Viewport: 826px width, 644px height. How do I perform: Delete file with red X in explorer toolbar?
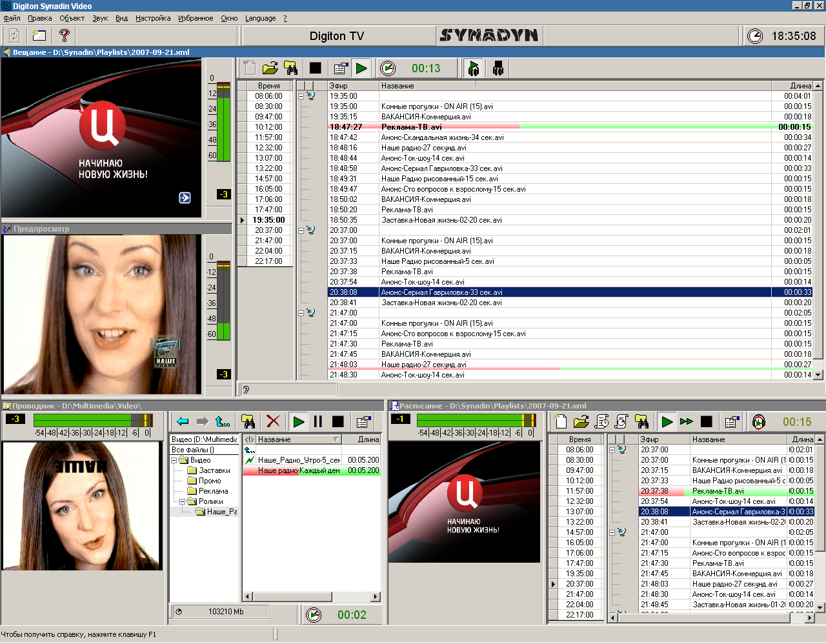273,421
